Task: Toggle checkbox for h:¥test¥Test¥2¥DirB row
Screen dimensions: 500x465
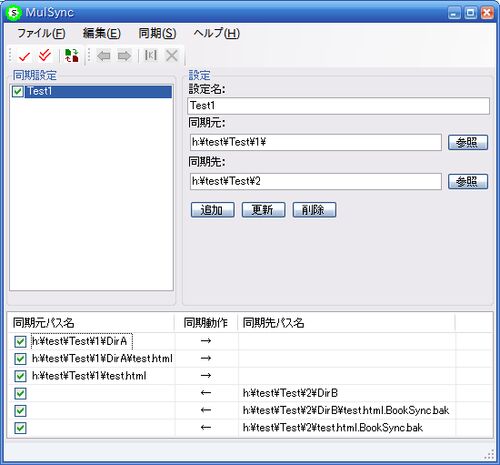Action: coord(20,393)
